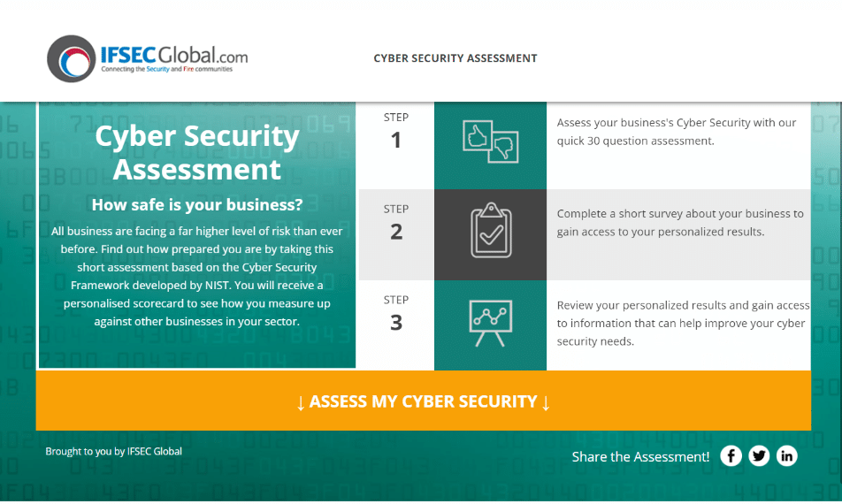Share the assessment on Facebook
This screenshot has width=842, height=504.
coord(731,455)
